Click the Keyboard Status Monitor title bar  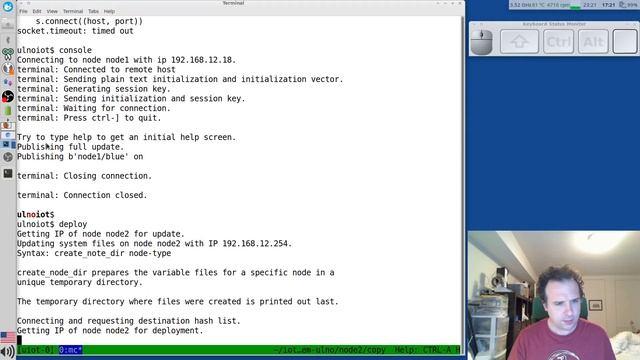[x=554, y=24]
